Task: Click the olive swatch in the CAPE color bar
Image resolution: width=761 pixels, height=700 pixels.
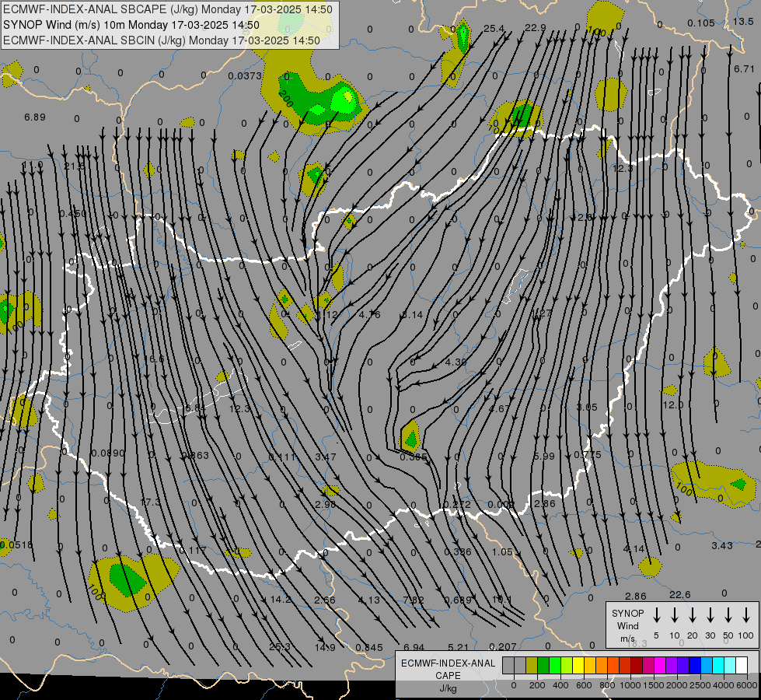Action: point(532,666)
